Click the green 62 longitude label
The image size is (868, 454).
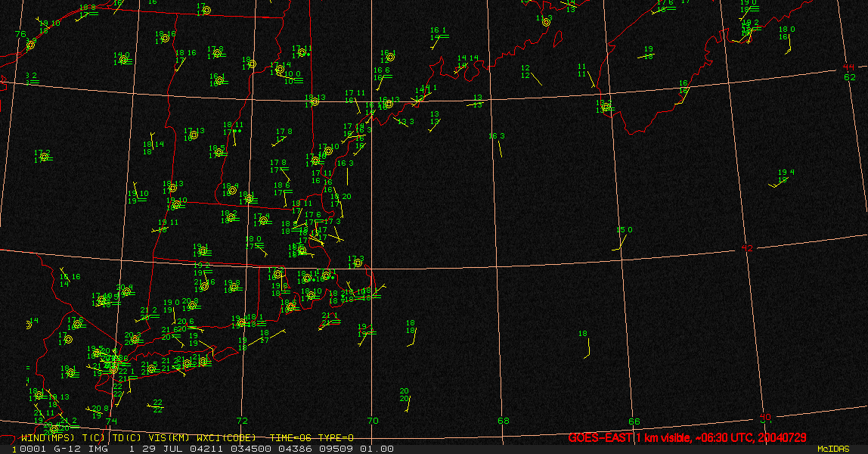coord(850,77)
